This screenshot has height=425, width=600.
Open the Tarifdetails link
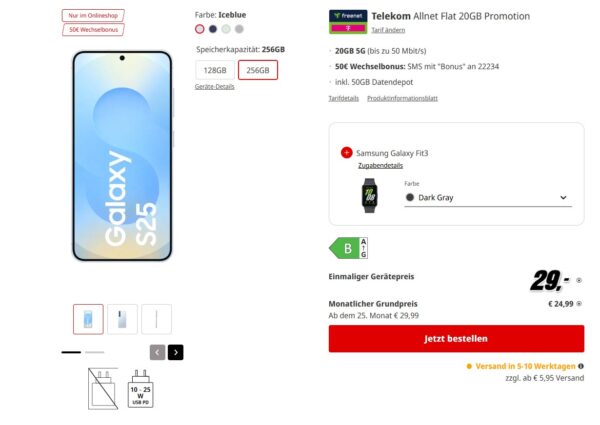tap(343, 98)
